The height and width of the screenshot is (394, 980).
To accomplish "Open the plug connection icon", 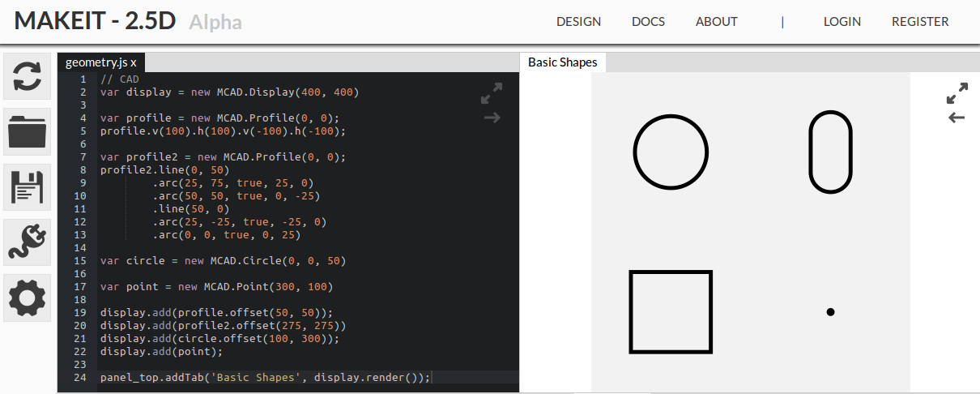I will point(28,242).
